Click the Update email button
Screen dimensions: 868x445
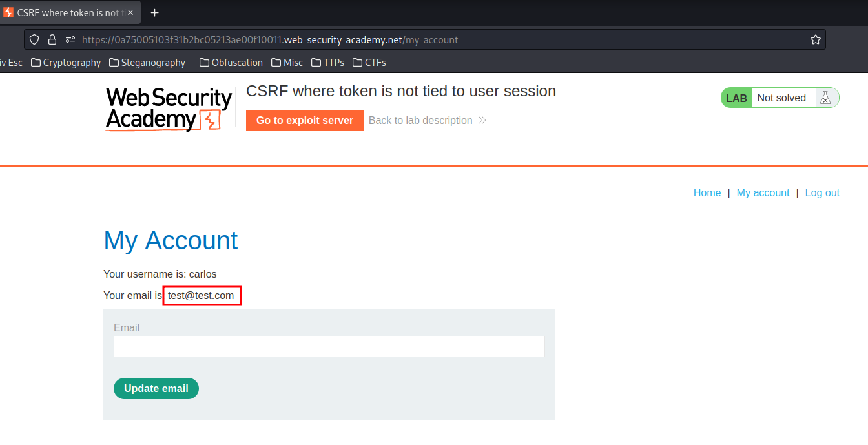(156, 388)
